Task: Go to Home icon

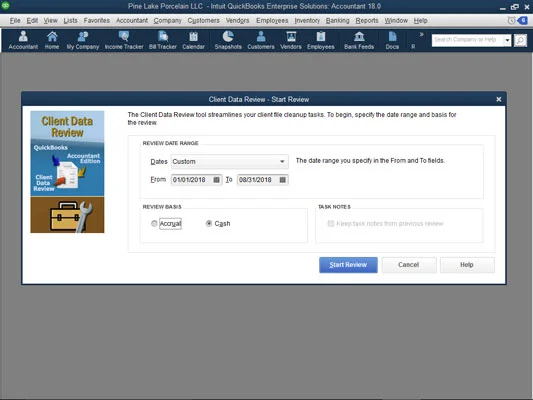Action: (52, 40)
